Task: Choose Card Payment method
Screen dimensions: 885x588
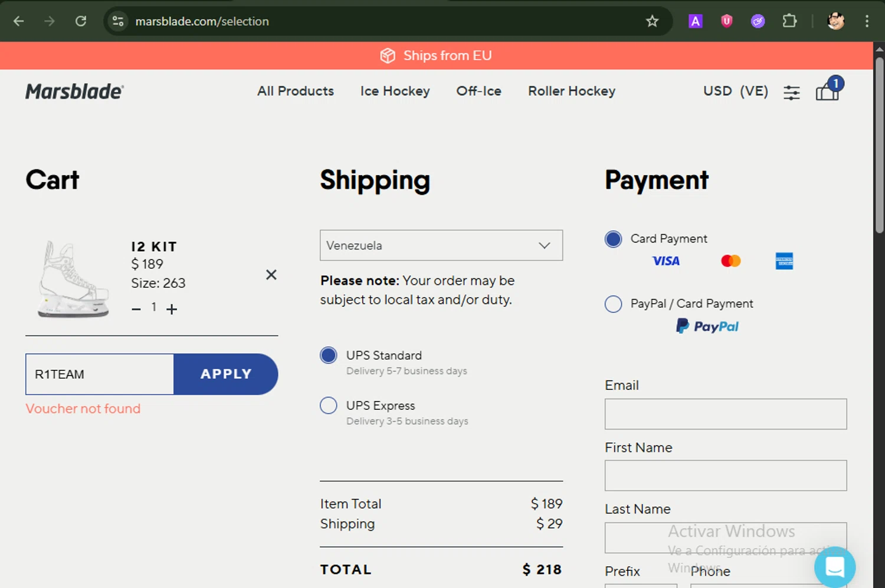Action: coord(614,239)
